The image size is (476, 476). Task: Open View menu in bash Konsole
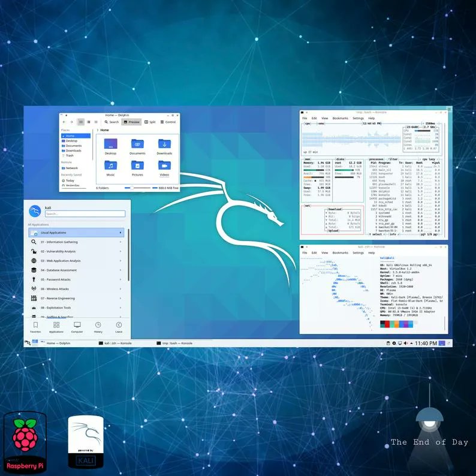(324, 118)
